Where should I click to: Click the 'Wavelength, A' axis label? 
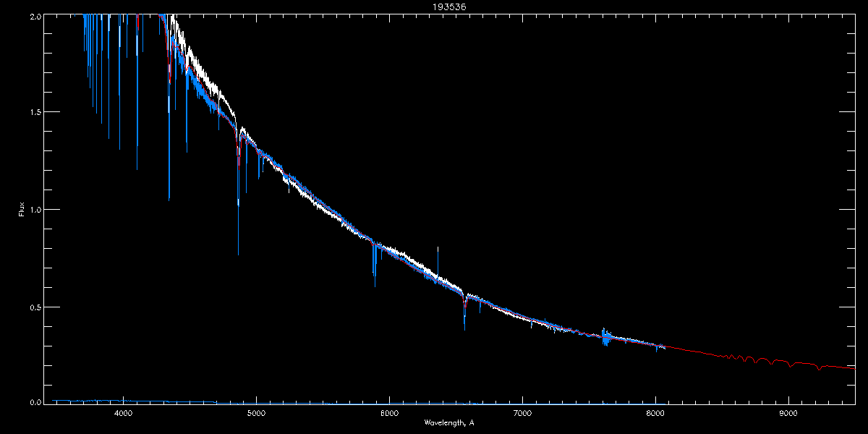click(x=449, y=422)
